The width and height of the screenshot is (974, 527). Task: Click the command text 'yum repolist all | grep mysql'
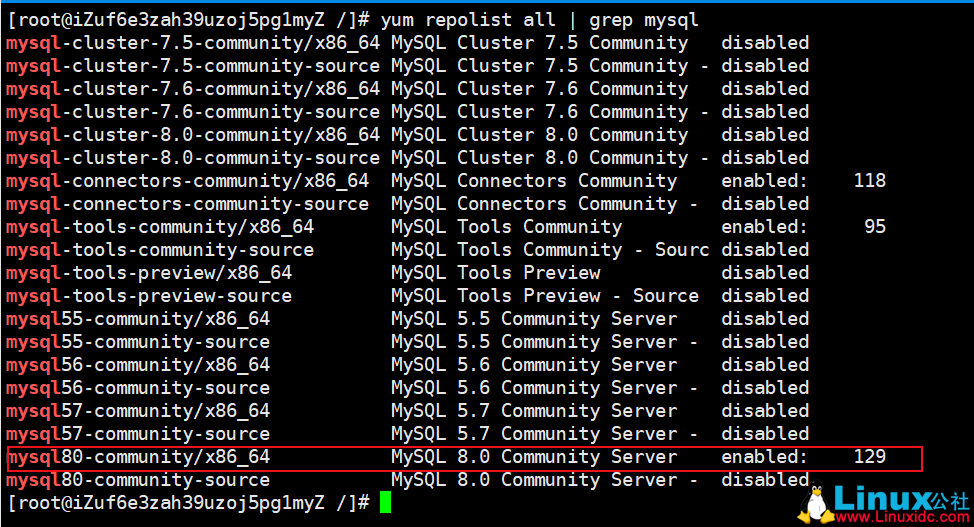(539, 20)
